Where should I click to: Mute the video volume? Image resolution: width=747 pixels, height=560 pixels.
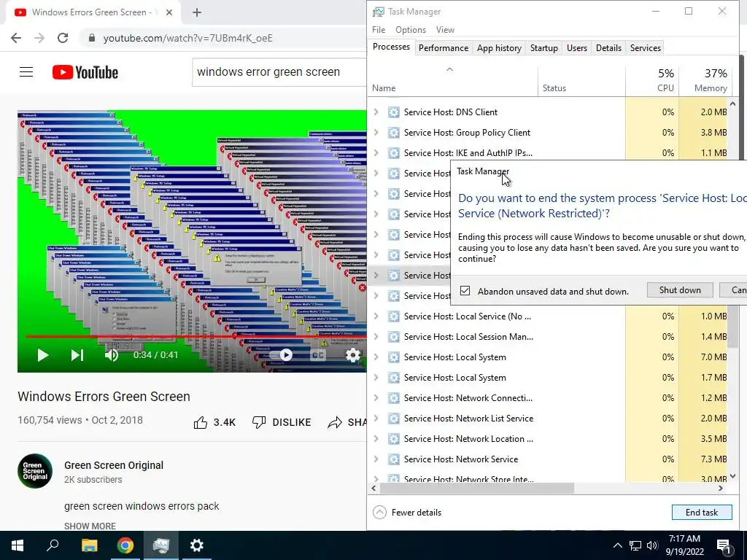click(x=112, y=355)
